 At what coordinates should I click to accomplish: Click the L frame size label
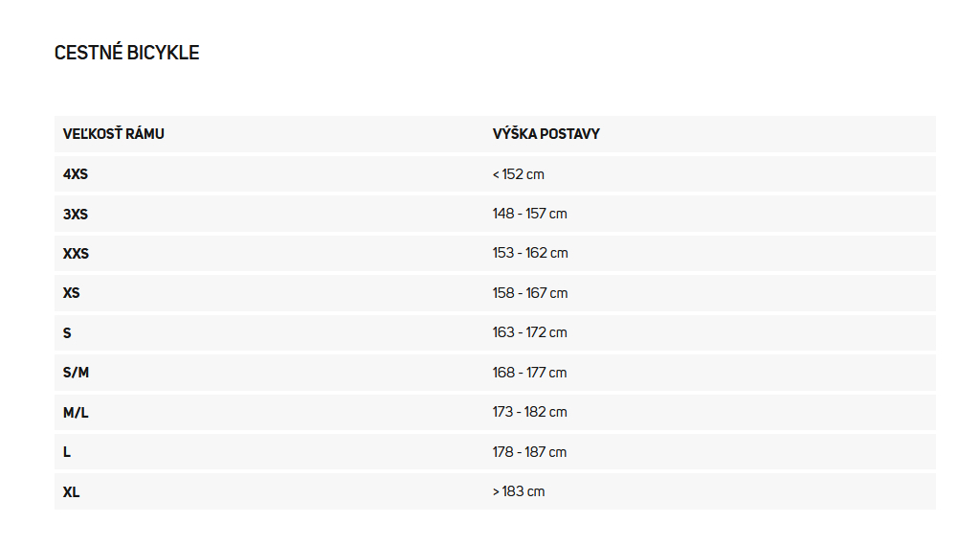67,451
